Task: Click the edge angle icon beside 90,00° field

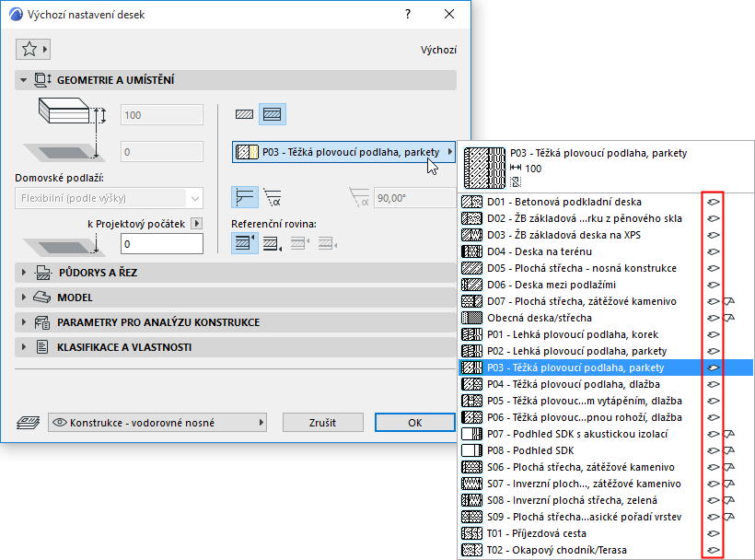Action: pos(359,198)
